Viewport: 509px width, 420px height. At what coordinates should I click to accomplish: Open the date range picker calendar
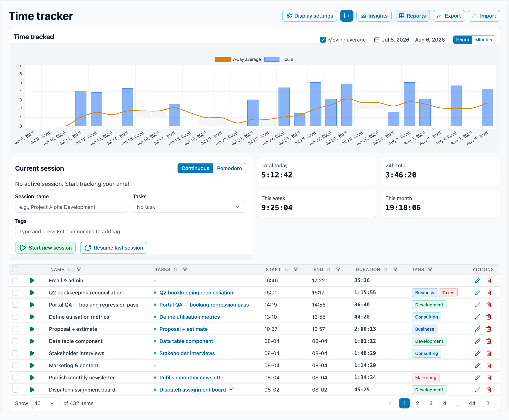[x=376, y=40]
